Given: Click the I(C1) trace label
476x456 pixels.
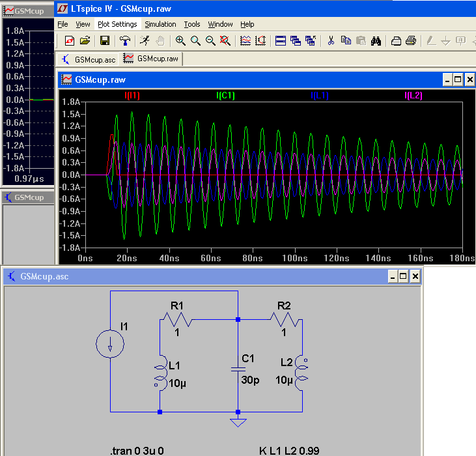Looking at the screenshot, I should [x=225, y=96].
